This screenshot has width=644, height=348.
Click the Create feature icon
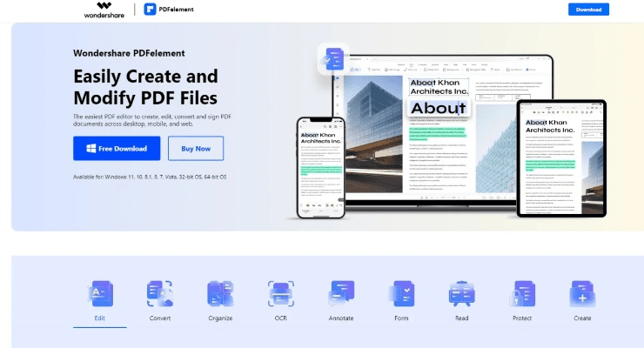[581, 295]
